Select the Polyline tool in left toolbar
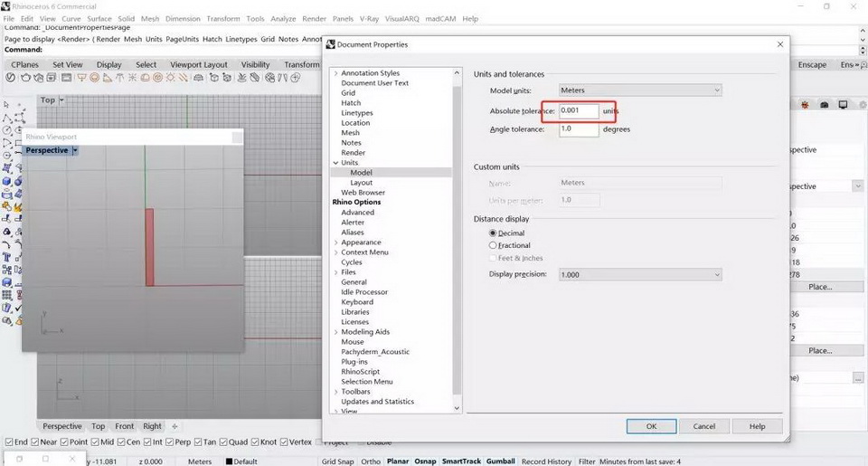868x466 pixels. tap(6, 118)
